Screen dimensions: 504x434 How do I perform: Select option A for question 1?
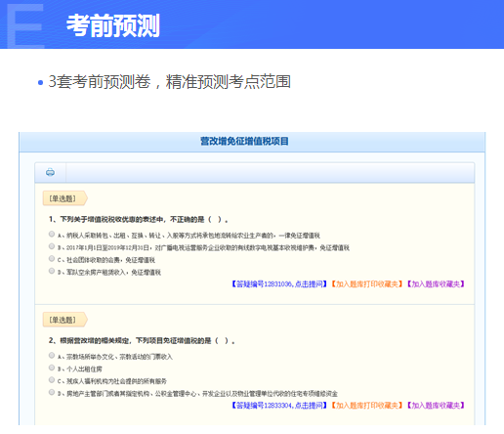point(52,234)
